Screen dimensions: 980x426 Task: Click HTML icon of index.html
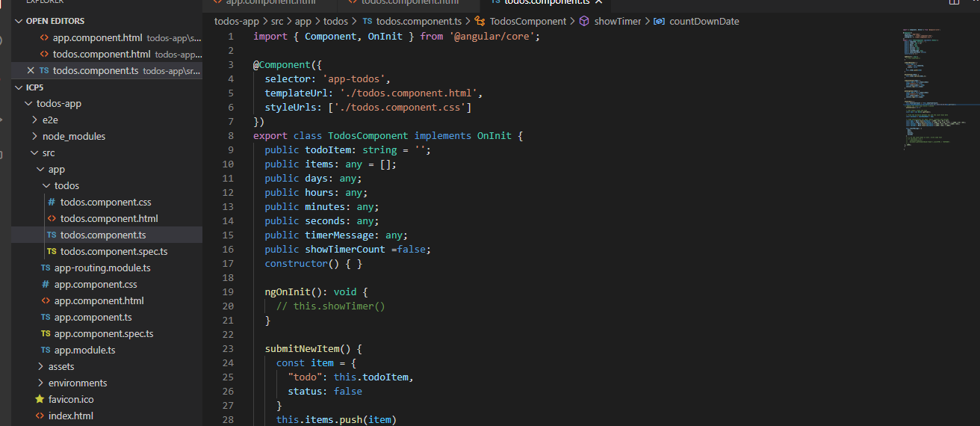40,416
